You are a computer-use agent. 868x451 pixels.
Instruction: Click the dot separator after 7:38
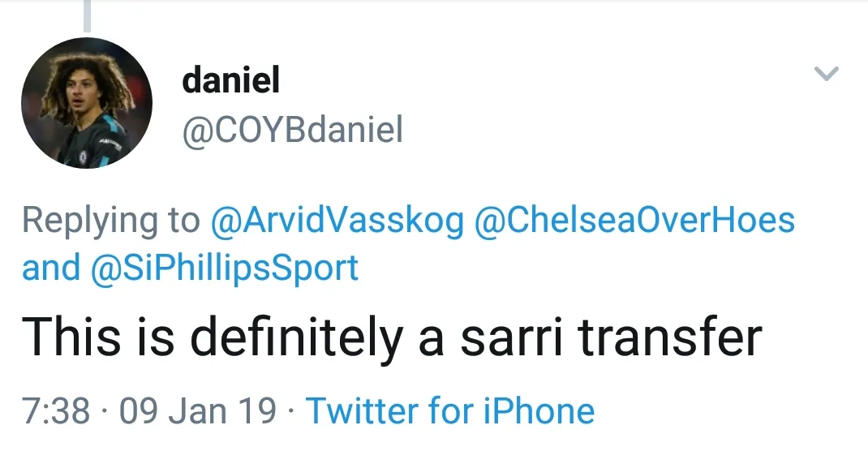point(105,411)
